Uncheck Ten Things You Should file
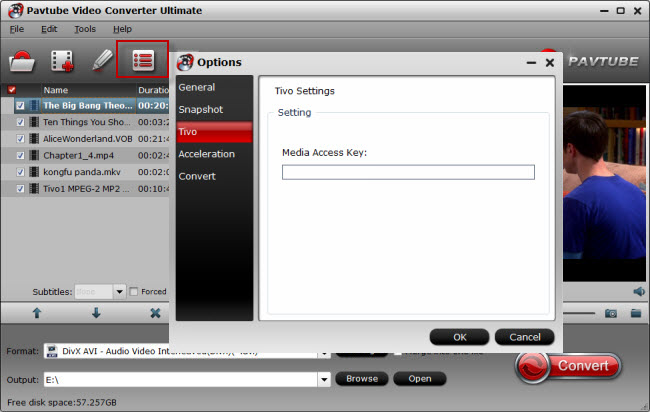This screenshot has height=412, width=650. tap(20, 122)
